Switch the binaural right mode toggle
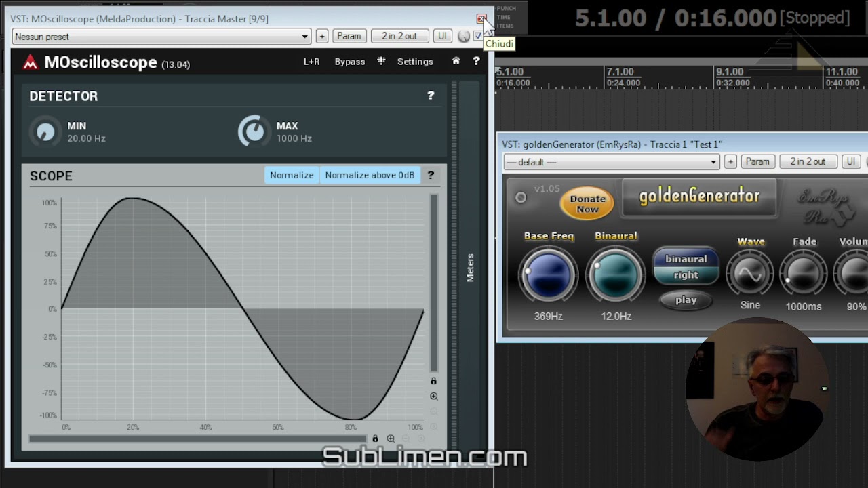Viewport: 868px width, 488px height. point(686,266)
